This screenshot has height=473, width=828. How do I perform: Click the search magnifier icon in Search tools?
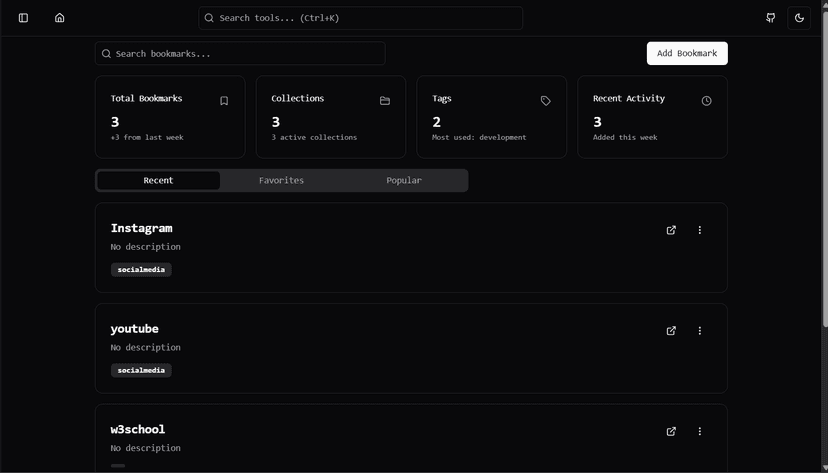click(209, 18)
